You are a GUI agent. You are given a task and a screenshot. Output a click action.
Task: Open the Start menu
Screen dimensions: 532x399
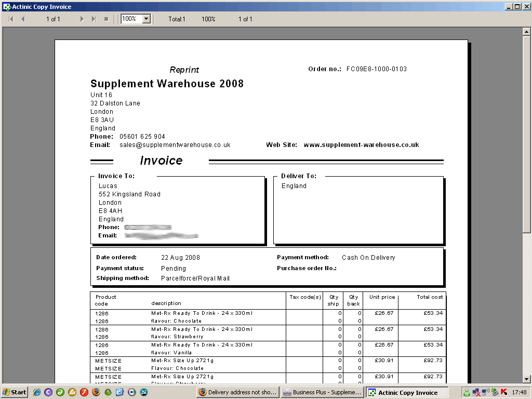click(15, 392)
